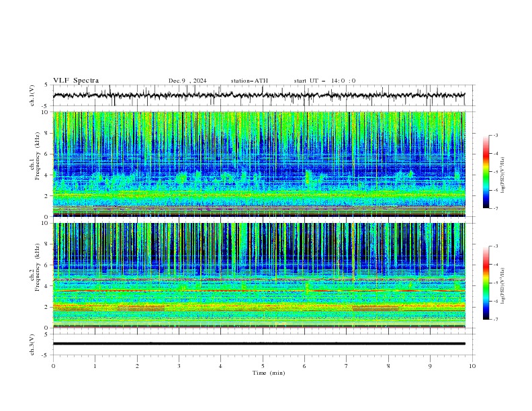The image size is (532, 411).
Task: Click the "2" tick on the time axis
Action: coord(137,366)
